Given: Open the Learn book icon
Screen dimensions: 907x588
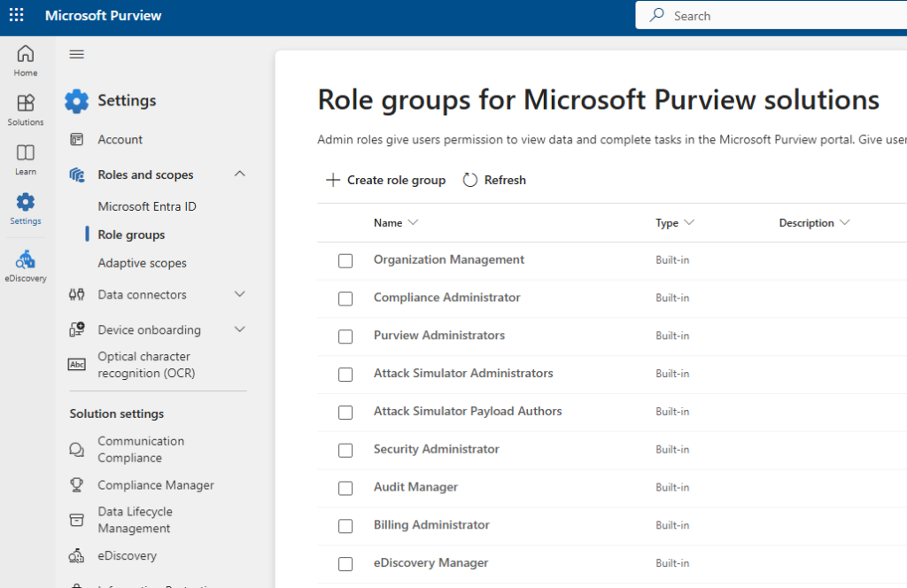Looking at the screenshot, I should tap(26, 152).
